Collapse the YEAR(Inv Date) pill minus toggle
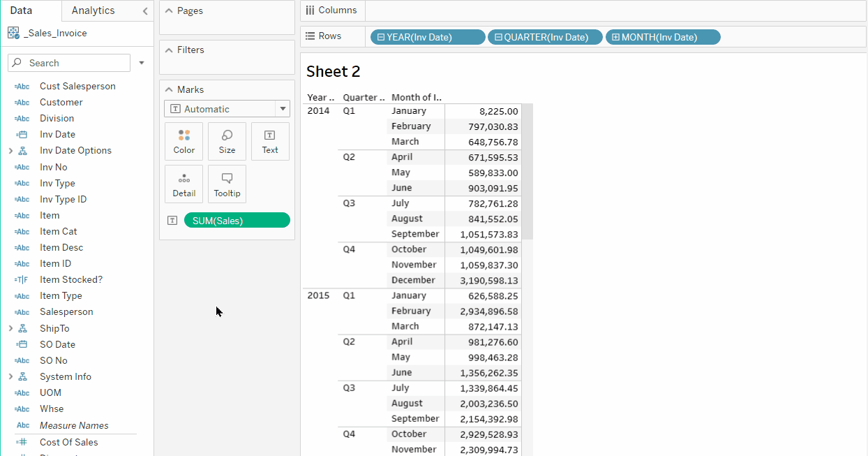This screenshot has height=456, width=868. [380, 38]
